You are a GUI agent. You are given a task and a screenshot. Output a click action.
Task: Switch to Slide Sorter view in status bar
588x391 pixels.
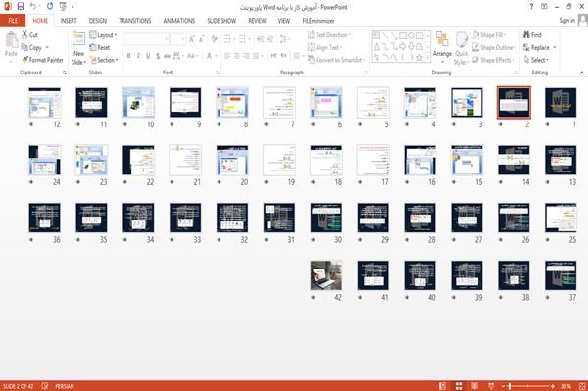point(459,386)
